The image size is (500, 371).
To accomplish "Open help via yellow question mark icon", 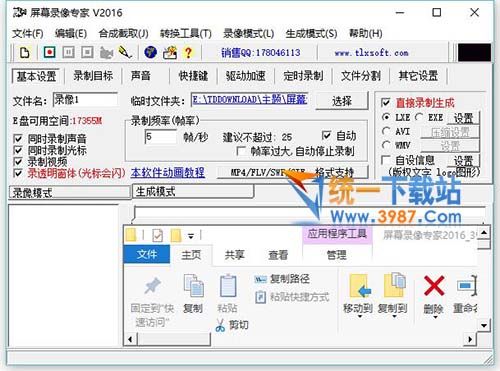I will pyautogui.click(x=188, y=53).
